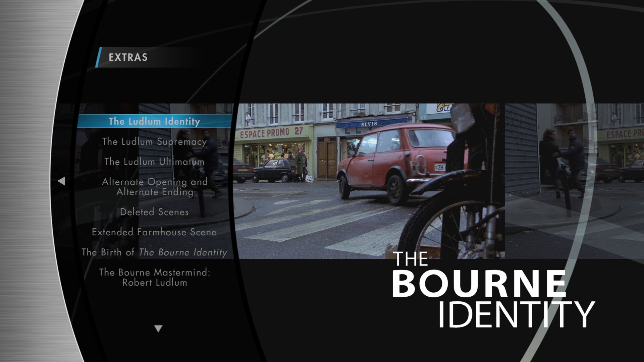Select The Ludlum Identity extra
This screenshot has width=644, height=362.
[x=154, y=121]
